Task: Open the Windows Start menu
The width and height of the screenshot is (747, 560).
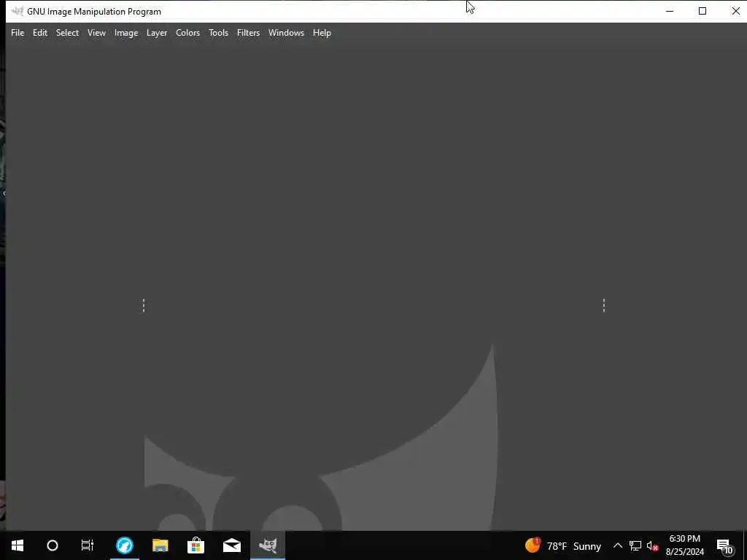Action: tap(18, 545)
